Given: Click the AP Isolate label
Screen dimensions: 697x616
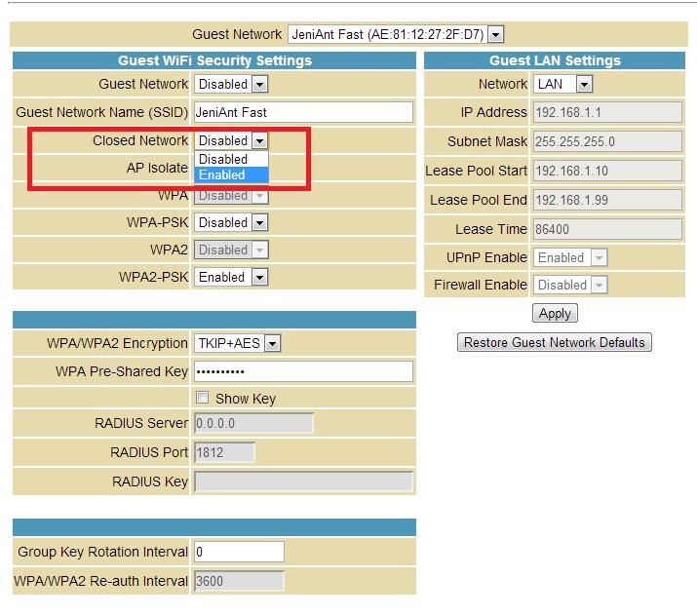Looking at the screenshot, I should coord(157,168).
